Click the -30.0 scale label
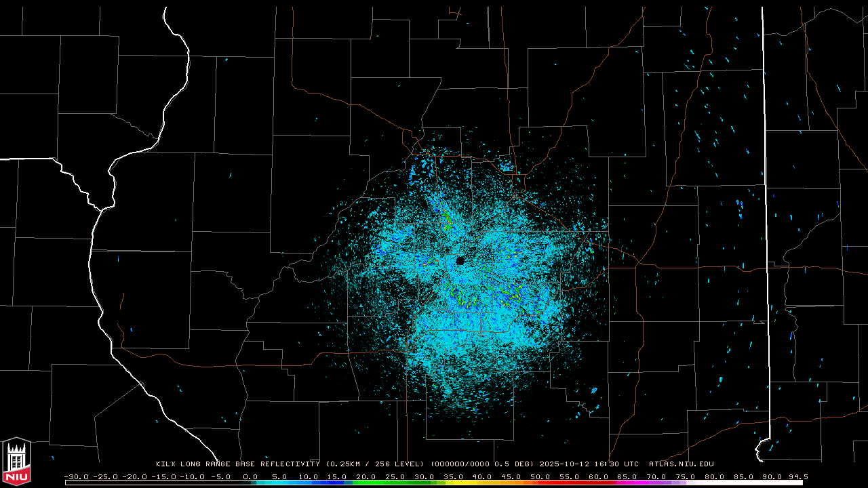This screenshot has width=868, height=488. tap(77, 476)
